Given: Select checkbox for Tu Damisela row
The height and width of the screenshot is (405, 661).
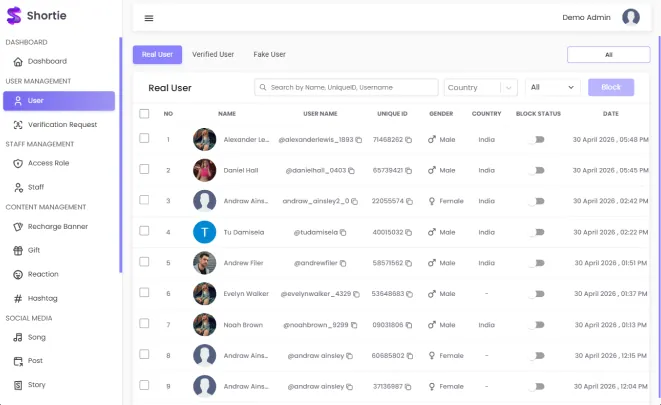Looking at the screenshot, I should (144, 231).
